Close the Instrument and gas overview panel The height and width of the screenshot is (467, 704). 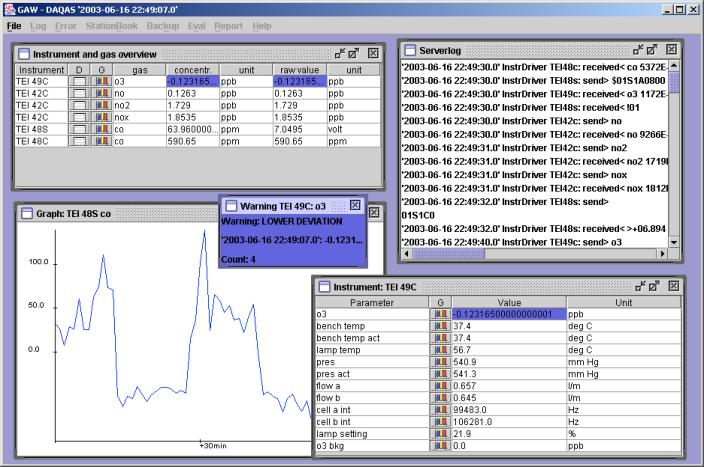(373, 52)
